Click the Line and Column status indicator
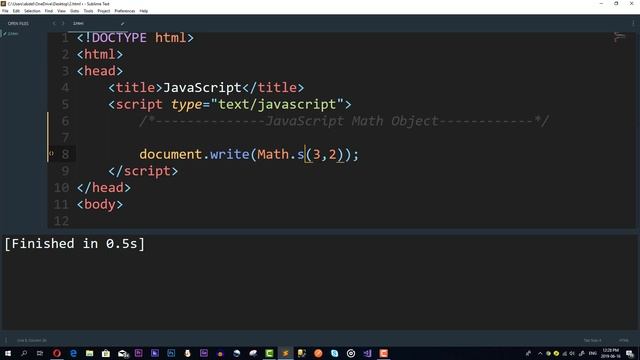This screenshot has height=360, width=640. 32,340
